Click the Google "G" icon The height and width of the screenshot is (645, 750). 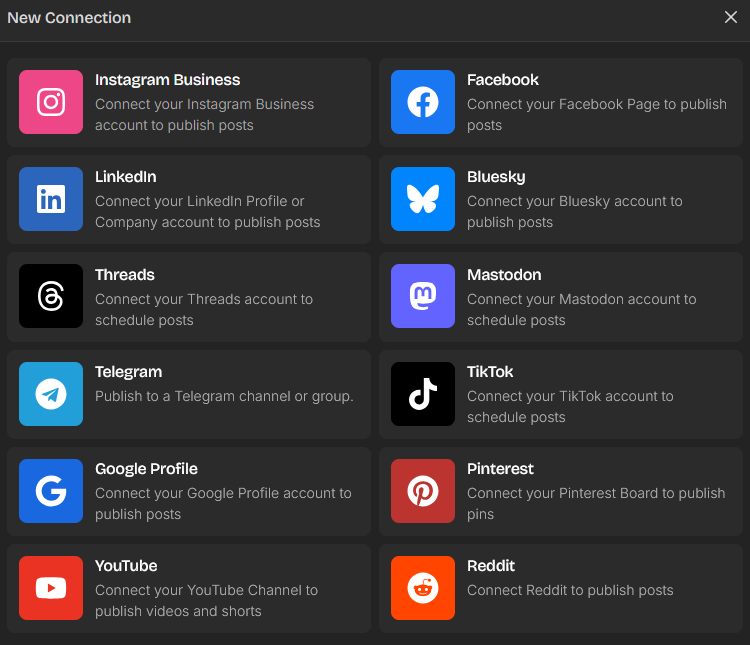[x=51, y=491]
